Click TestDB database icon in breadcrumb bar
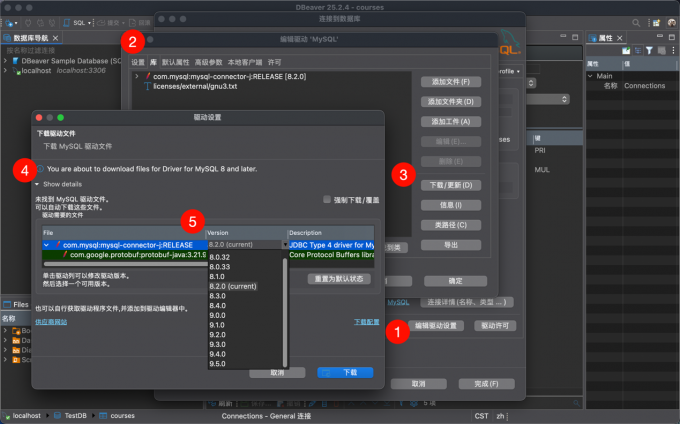This screenshot has width=680, height=424. click(x=57, y=415)
